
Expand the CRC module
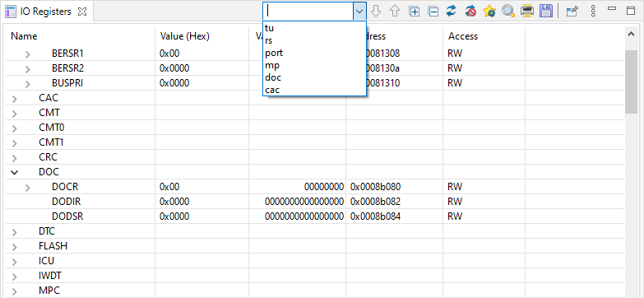coord(14,158)
